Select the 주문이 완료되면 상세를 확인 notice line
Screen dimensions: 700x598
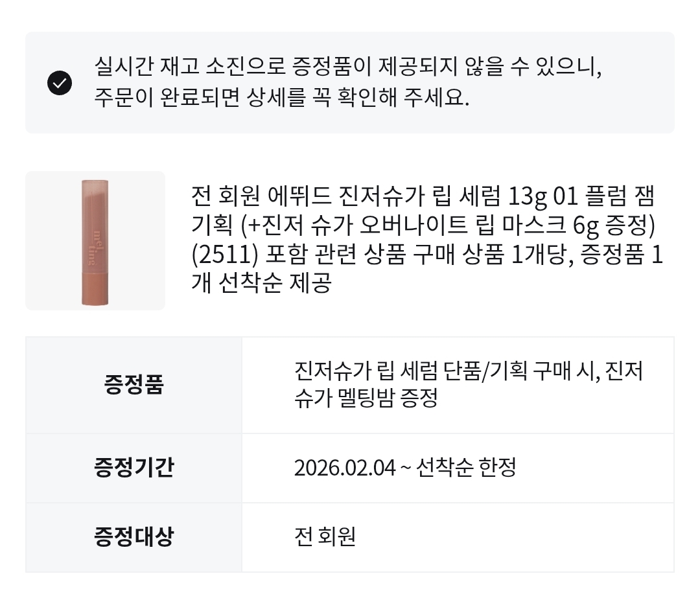[281, 98]
